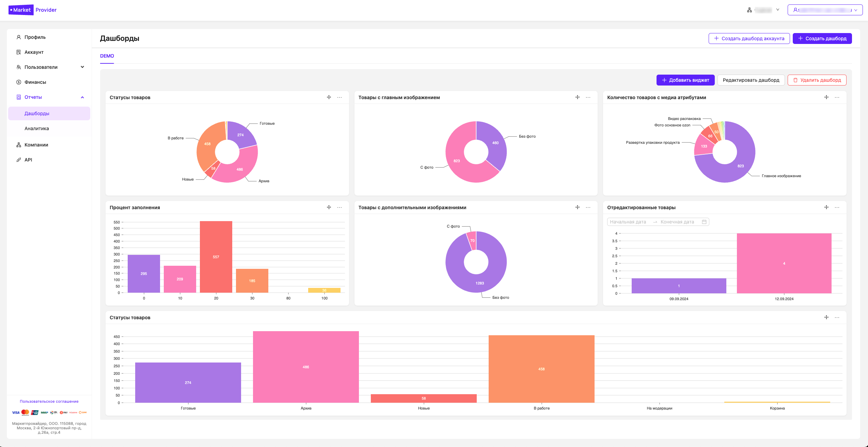Click calendar icon in date range field
This screenshot has height=447, width=868.
pos(704,222)
